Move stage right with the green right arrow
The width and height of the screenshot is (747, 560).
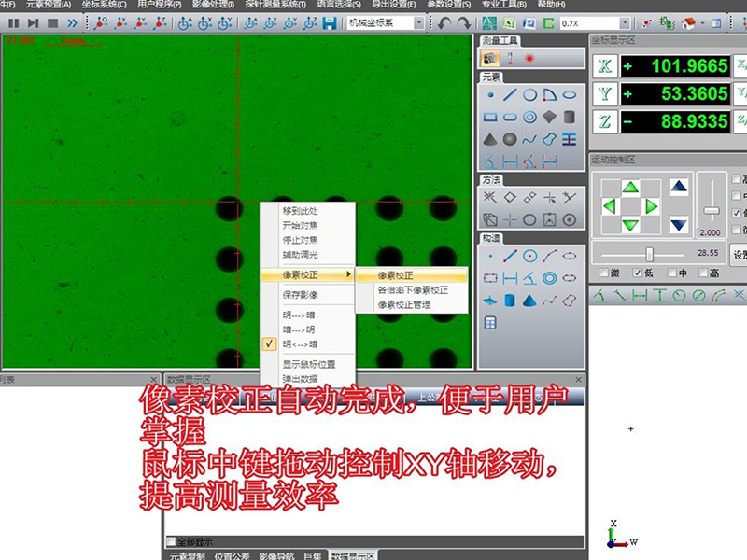click(x=651, y=206)
